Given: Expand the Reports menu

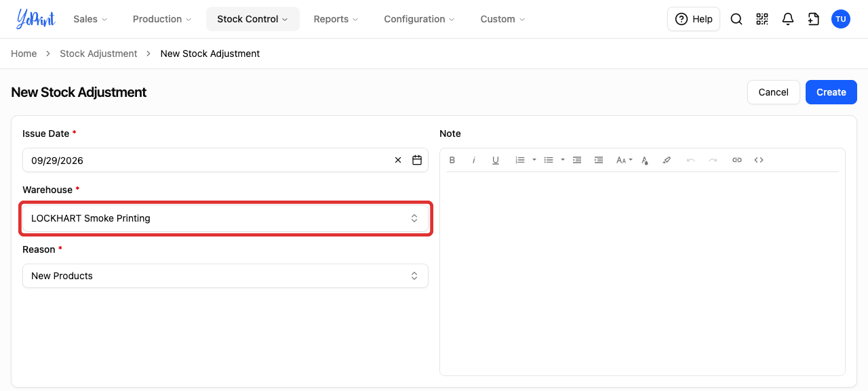Looking at the screenshot, I should pyautogui.click(x=336, y=19).
